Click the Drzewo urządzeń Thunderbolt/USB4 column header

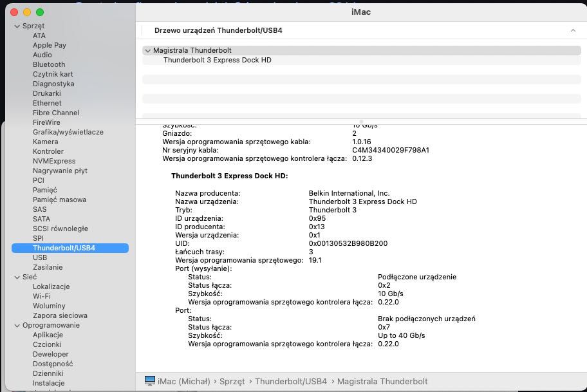tap(218, 30)
